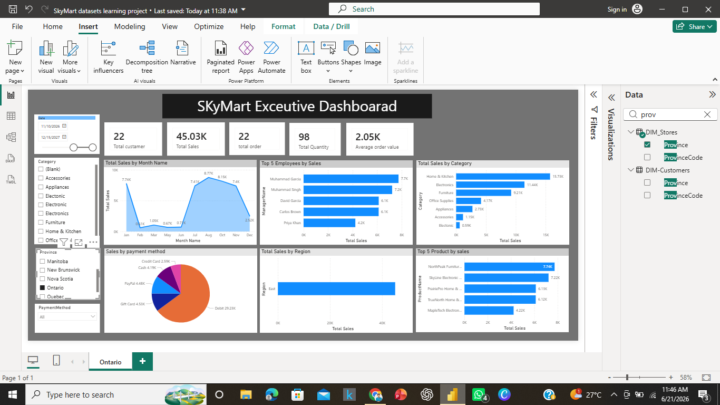
Task: Insert a Power Automate visual
Action: click(x=271, y=57)
